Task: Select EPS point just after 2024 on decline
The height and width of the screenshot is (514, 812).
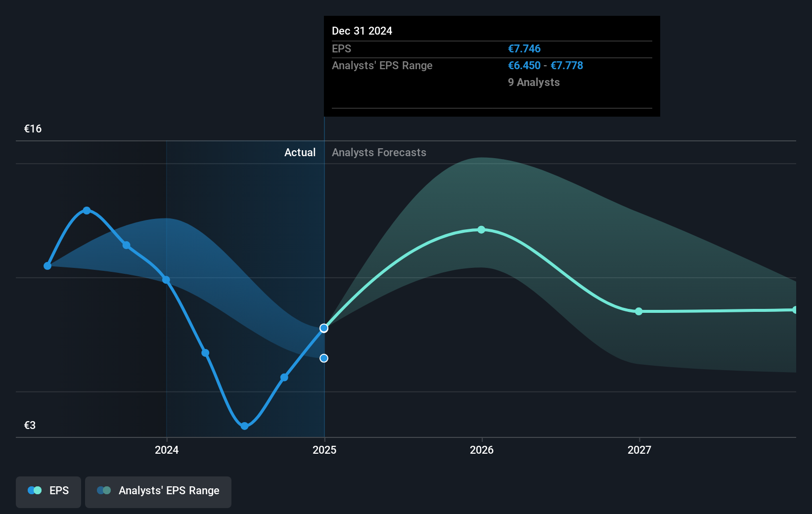Action: pyautogui.click(x=205, y=353)
